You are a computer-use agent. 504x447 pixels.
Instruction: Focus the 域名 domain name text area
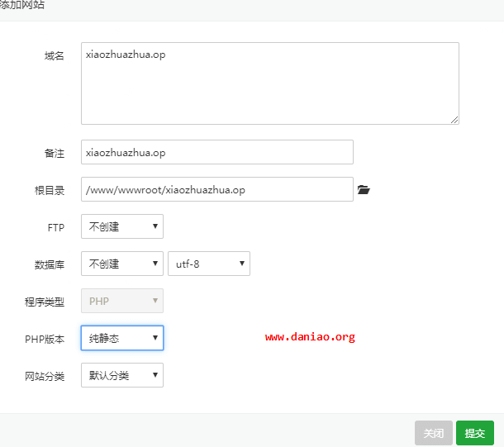pyautogui.click(x=270, y=83)
